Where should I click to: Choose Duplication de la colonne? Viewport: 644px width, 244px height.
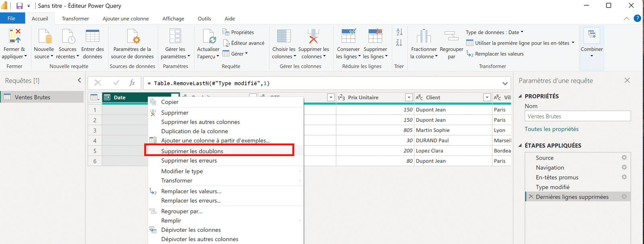(226, 131)
